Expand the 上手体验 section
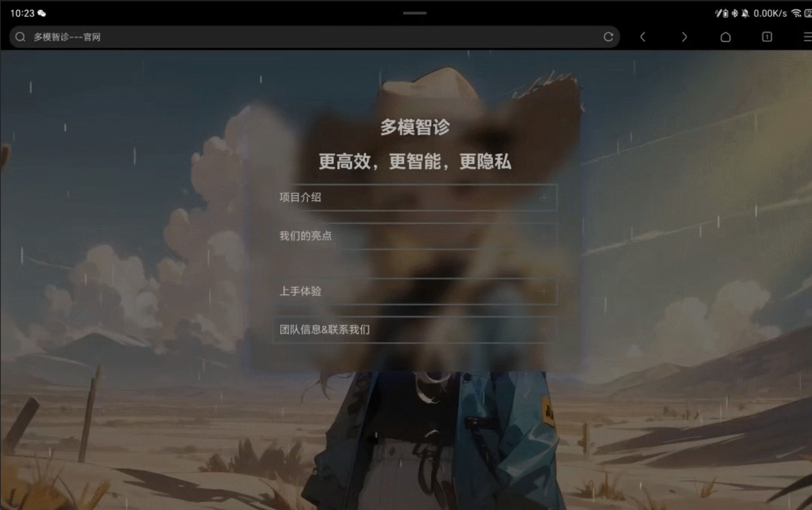The height and width of the screenshot is (510, 812). coord(544,292)
